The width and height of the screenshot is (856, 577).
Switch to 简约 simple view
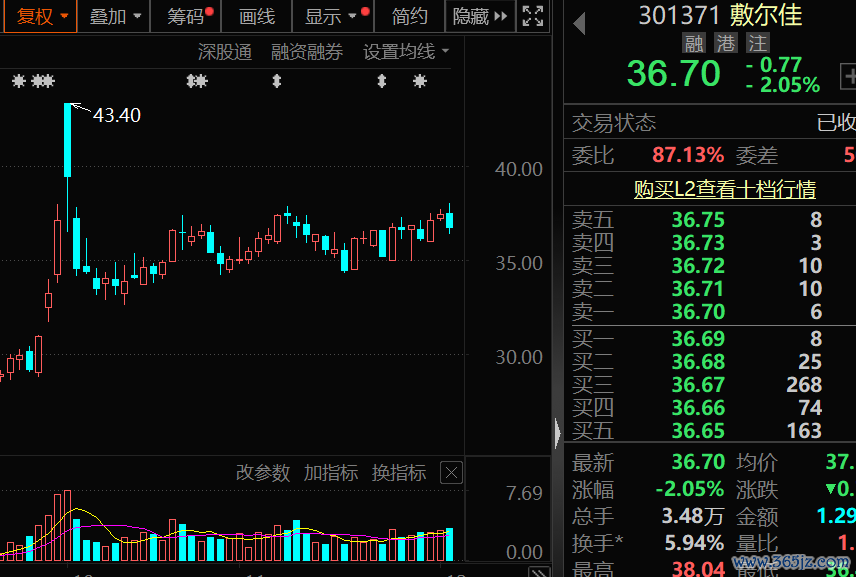[410, 16]
